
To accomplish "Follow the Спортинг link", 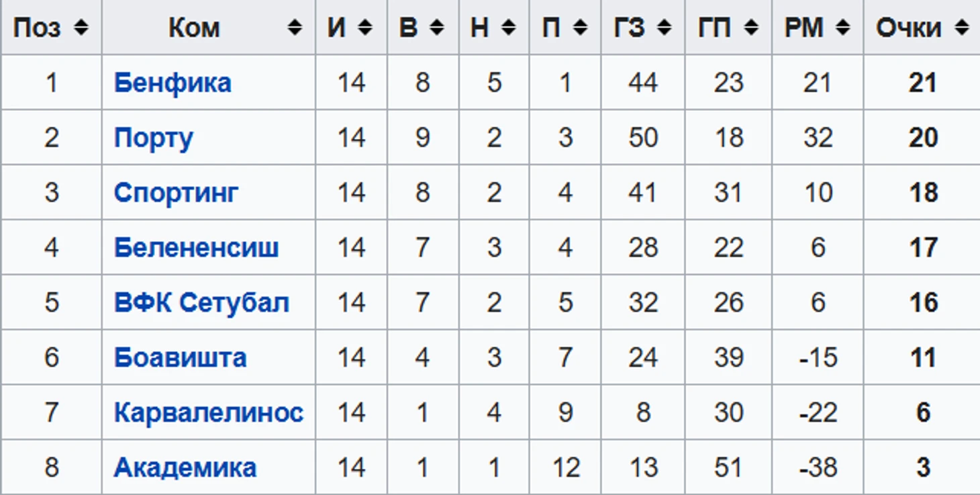I will click(x=176, y=193).
